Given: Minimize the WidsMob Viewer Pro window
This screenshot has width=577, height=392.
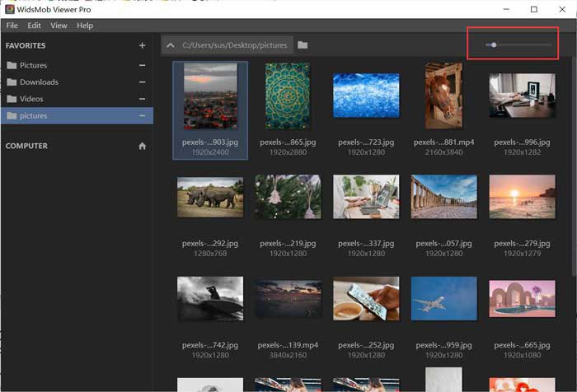Looking at the screenshot, I should pos(506,9).
